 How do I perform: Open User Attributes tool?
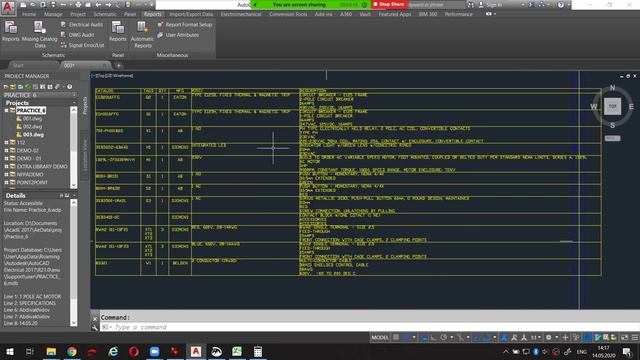[x=178, y=35]
